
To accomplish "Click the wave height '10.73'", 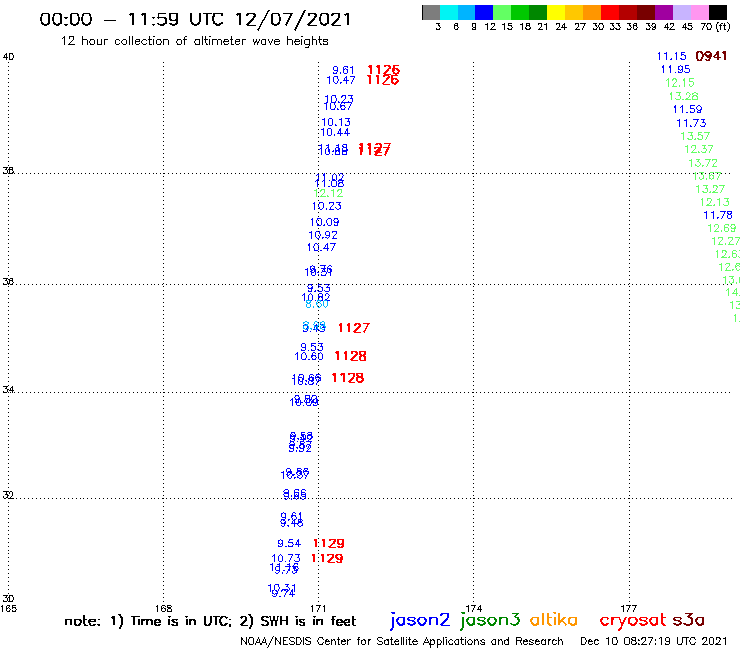I will 286,558.
